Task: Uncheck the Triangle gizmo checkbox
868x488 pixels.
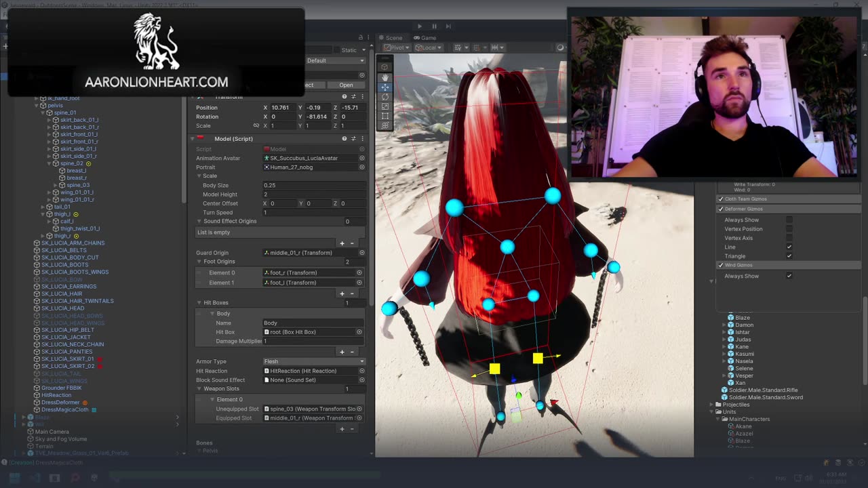Action: 789,256
